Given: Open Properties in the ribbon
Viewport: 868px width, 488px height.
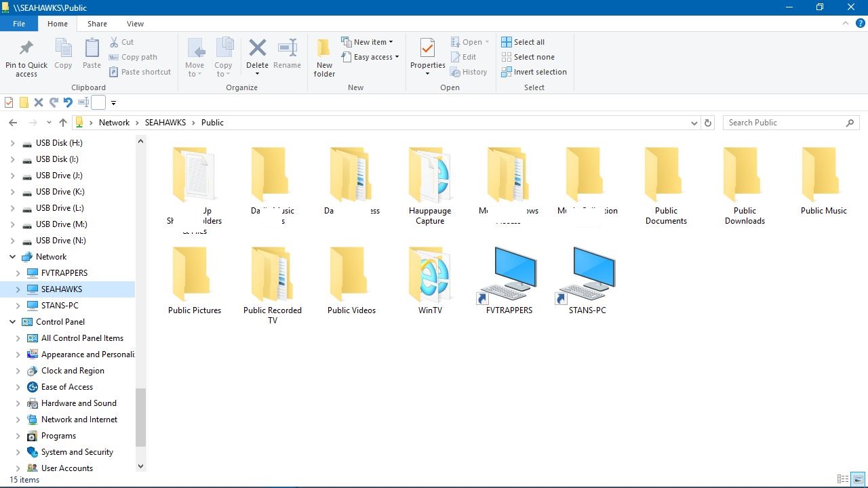Looking at the screenshot, I should (x=427, y=57).
